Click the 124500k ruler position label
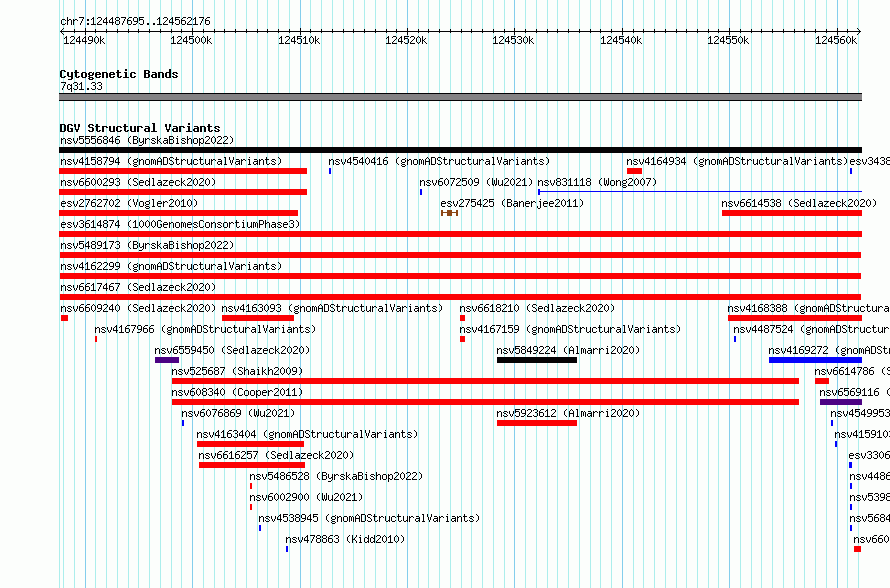The height and width of the screenshot is (588, 890). click(191, 40)
